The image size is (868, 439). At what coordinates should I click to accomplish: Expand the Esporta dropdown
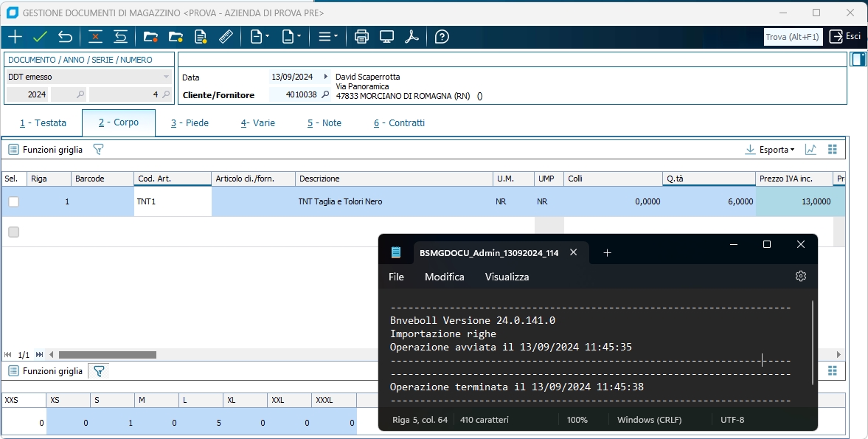coord(777,150)
